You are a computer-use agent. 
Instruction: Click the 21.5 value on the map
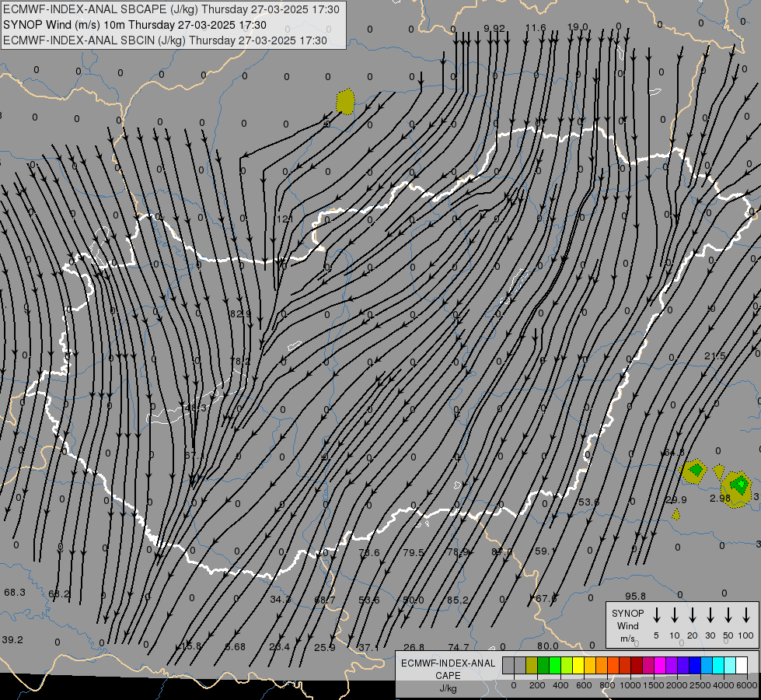click(x=714, y=356)
